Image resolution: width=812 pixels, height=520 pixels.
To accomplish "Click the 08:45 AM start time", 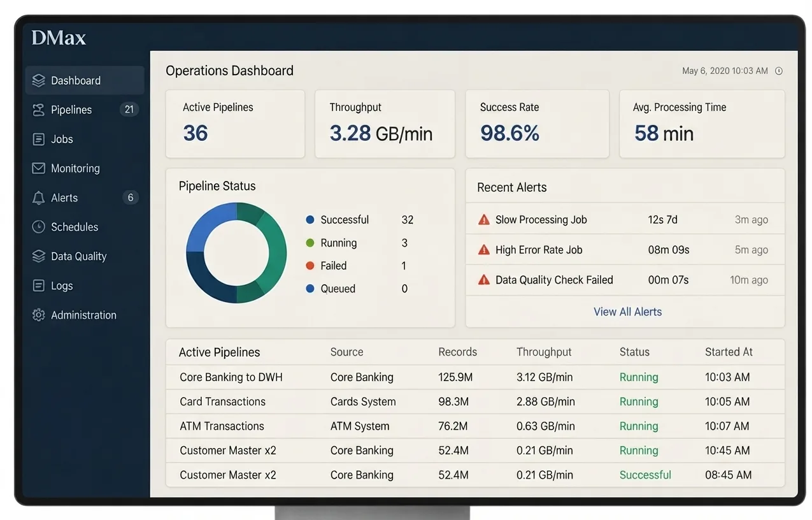I will pyautogui.click(x=728, y=475).
